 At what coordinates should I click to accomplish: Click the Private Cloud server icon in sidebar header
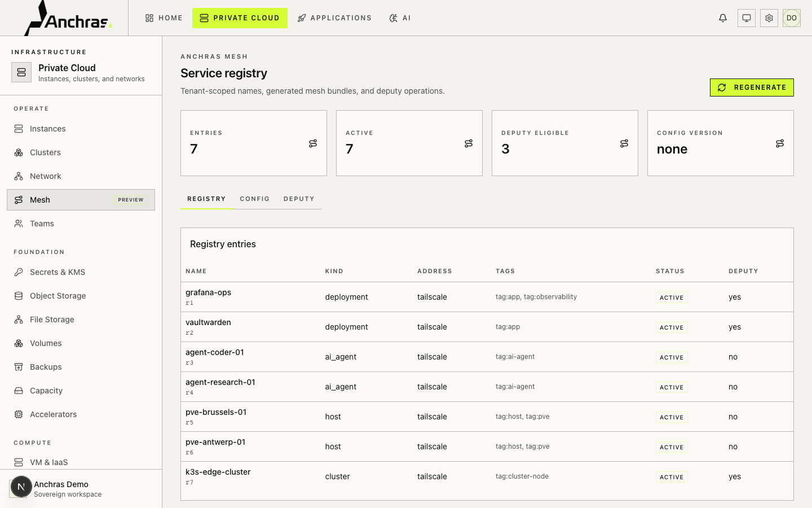[21, 72]
